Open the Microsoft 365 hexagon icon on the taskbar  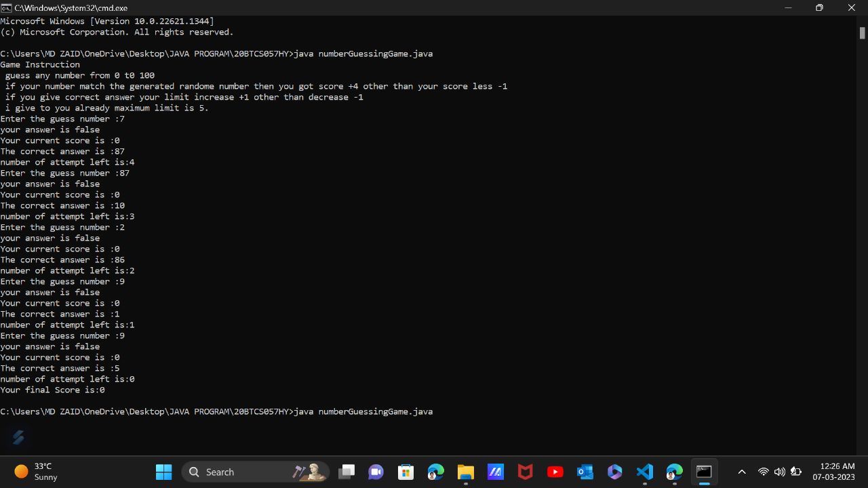coord(614,472)
